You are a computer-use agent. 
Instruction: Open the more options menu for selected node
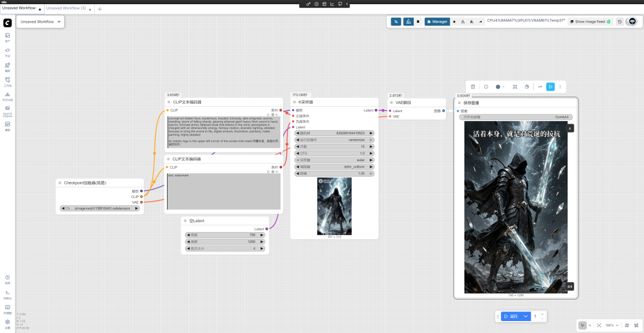[x=560, y=87]
